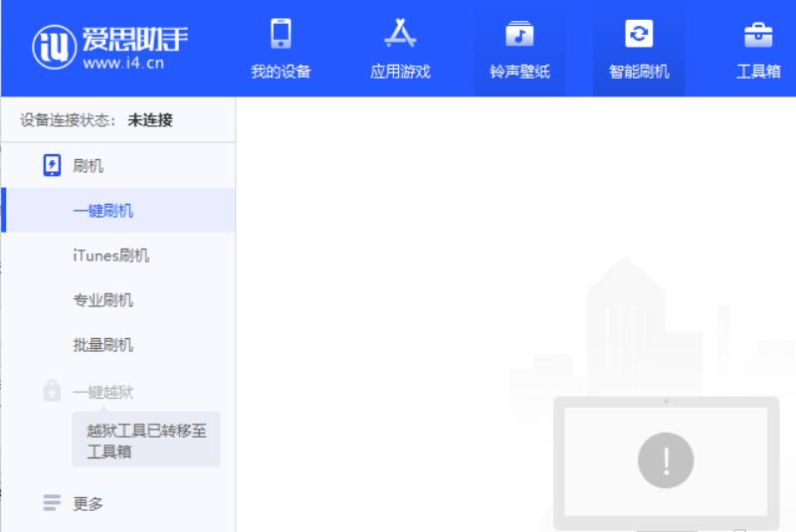796x532 pixels.
Task: Click the 更多 list icon
Action: coord(52,502)
